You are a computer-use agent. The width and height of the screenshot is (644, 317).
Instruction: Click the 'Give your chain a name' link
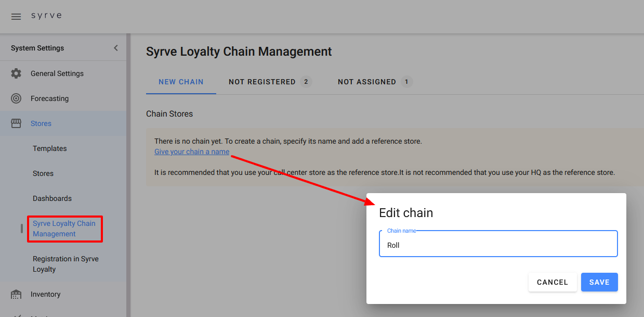coord(192,151)
